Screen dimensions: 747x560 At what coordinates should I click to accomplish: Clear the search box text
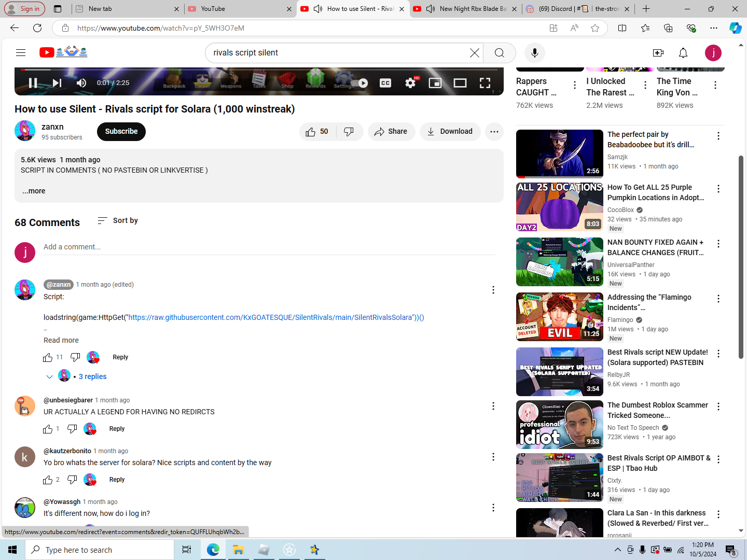coord(474,53)
